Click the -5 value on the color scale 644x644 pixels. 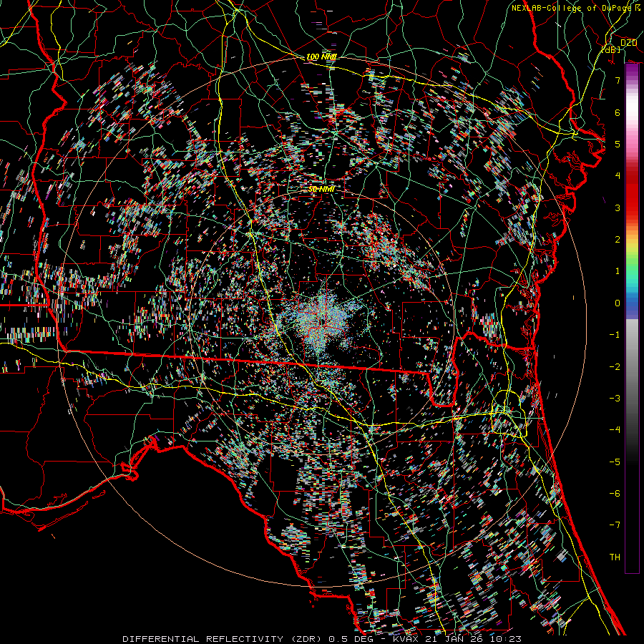point(615,462)
